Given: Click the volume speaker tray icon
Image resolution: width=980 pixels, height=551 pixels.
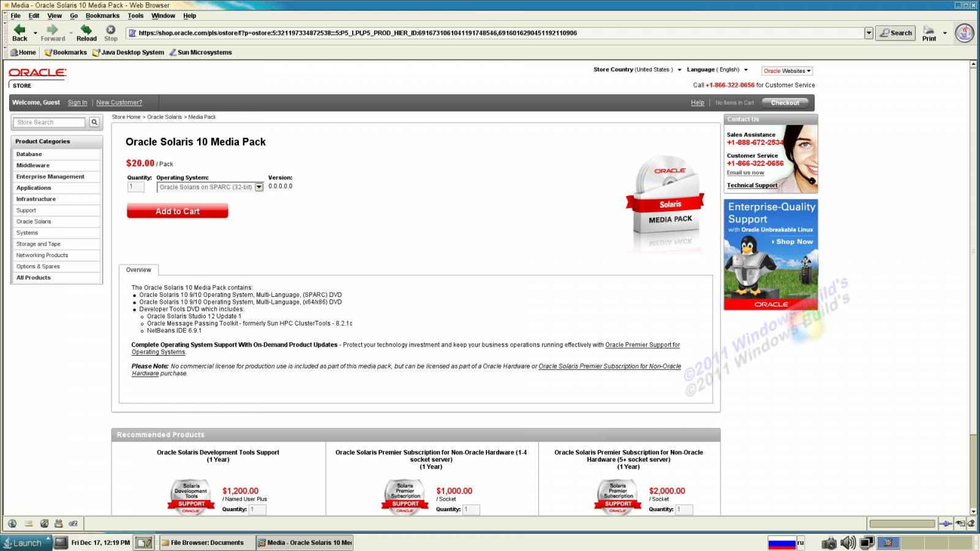Looking at the screenshot, I should tap(848, 543).
